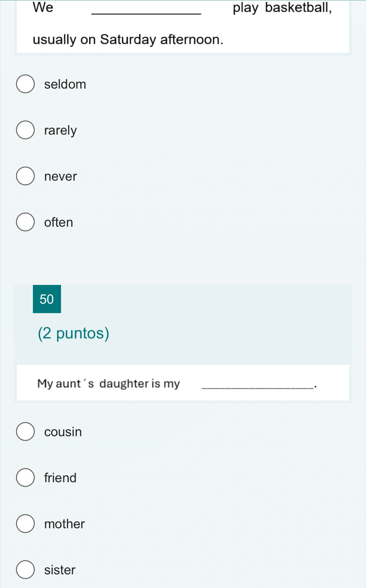Screen dimensions: 366x588
Task: Pick the 'sister' radio button
Action: (x=25, y=570)
